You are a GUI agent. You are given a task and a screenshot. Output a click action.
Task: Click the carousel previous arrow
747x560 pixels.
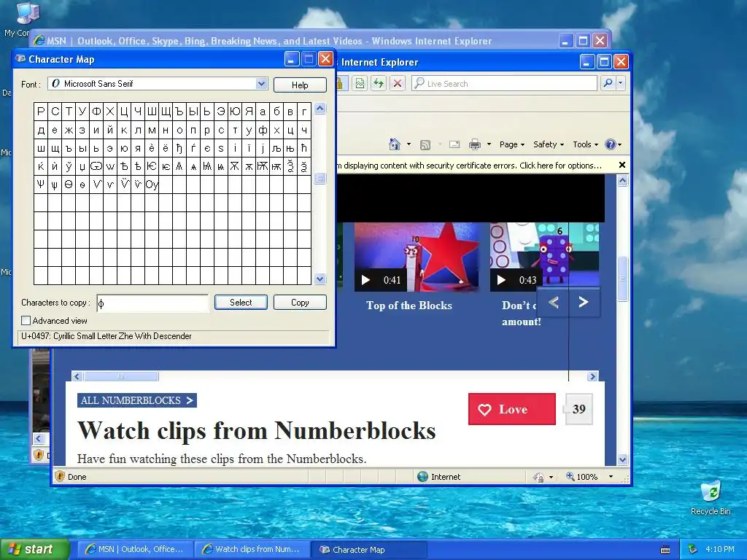point(553,303)
